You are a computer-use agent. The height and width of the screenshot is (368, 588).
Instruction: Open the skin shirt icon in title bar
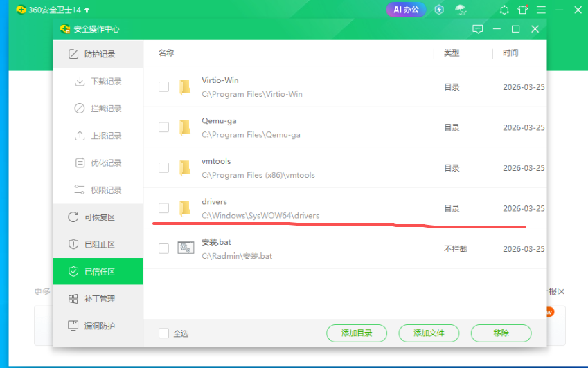tap(523, 10)
